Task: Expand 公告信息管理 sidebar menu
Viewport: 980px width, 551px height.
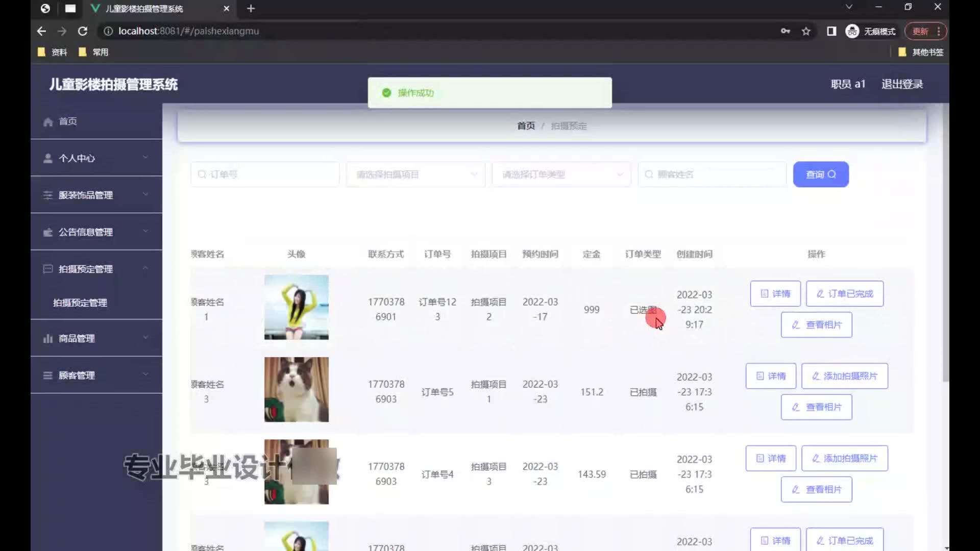Action: [x=96, y=232]
